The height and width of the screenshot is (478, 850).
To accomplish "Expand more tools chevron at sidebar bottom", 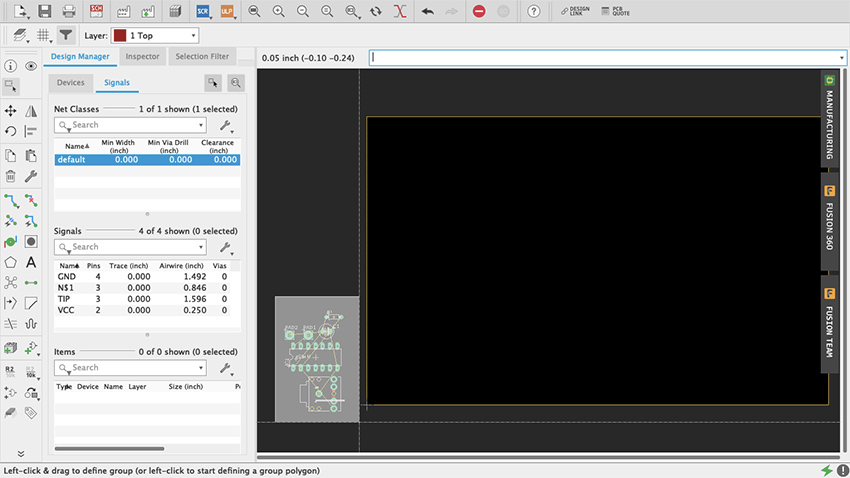I will pos(21,454).
